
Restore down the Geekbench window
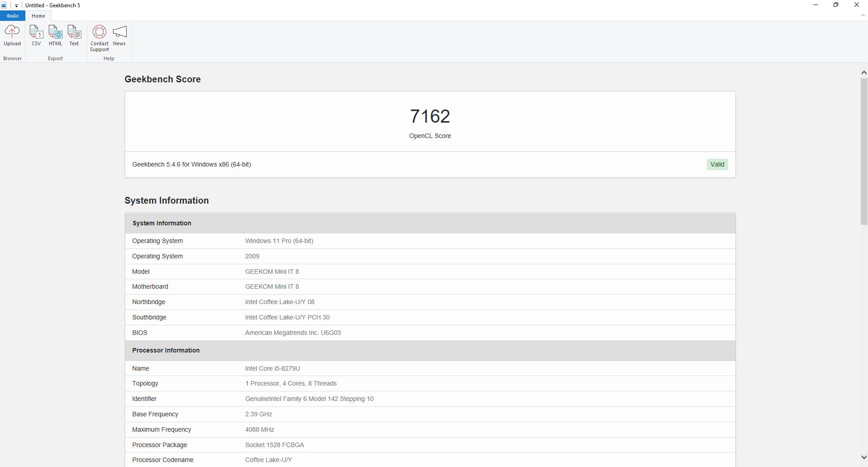click(x=836, y=5)
